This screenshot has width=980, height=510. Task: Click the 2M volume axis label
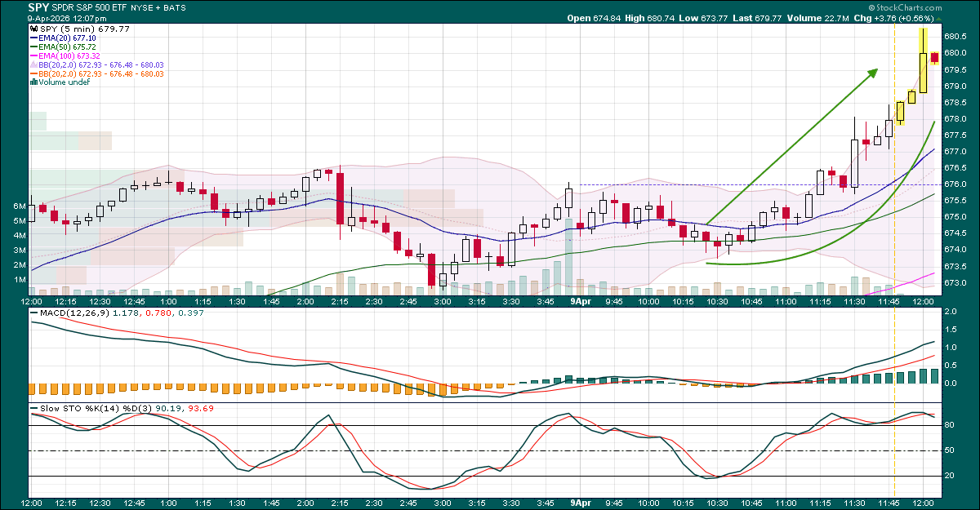point(20,265)
